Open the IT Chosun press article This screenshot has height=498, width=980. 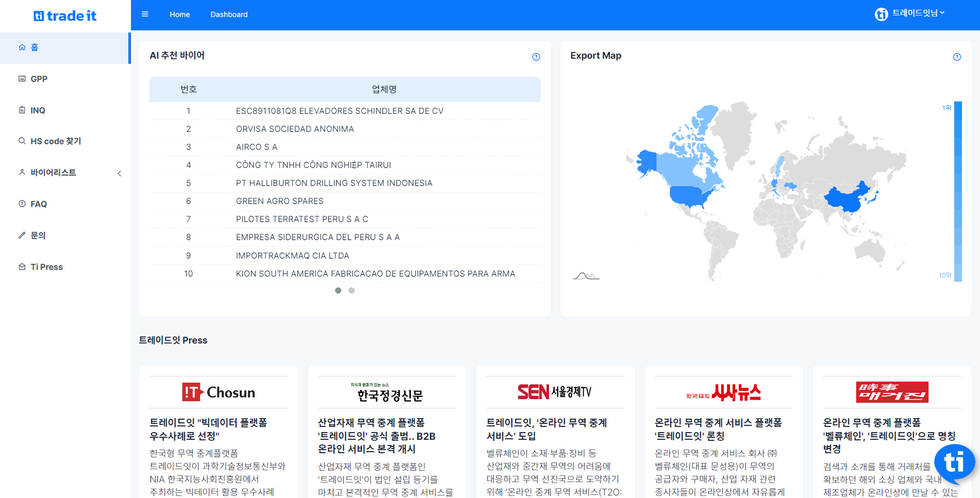tap(219, 430)
